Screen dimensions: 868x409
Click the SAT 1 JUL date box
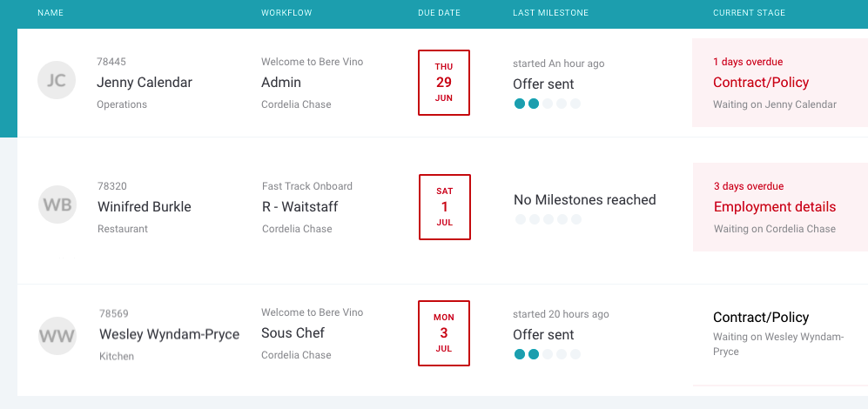445,207
